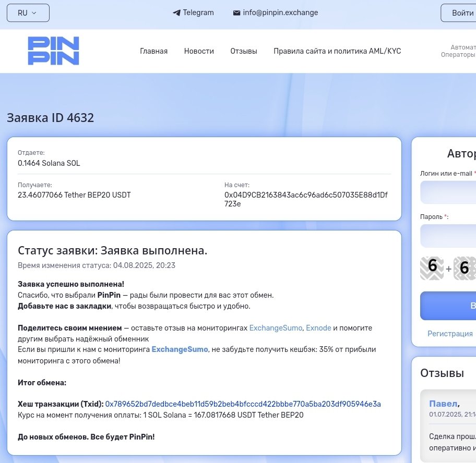Image resolution: width=476 pixels, height=463 pixels.
Task: Click reviewer name Павел in the reviews panel
Action: [x=443, y=404]
